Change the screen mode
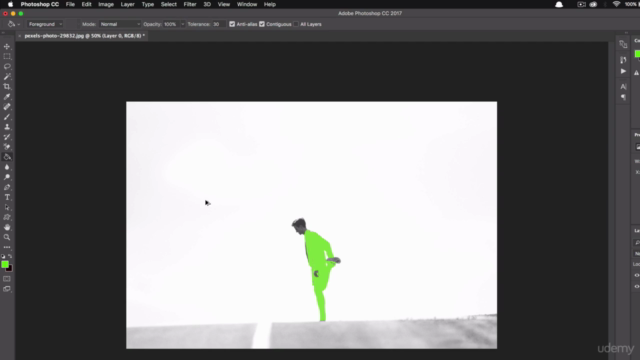640x360 pixels. tap(7, 289)
